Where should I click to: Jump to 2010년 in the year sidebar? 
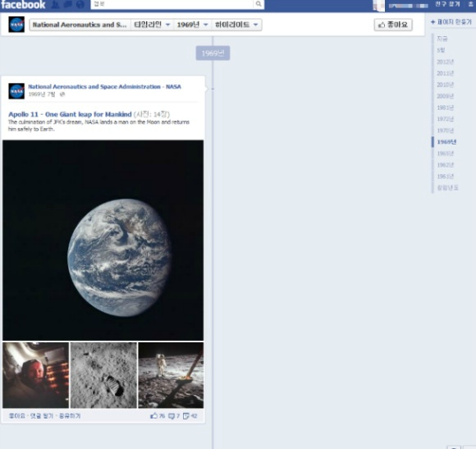tap(445, 85)
